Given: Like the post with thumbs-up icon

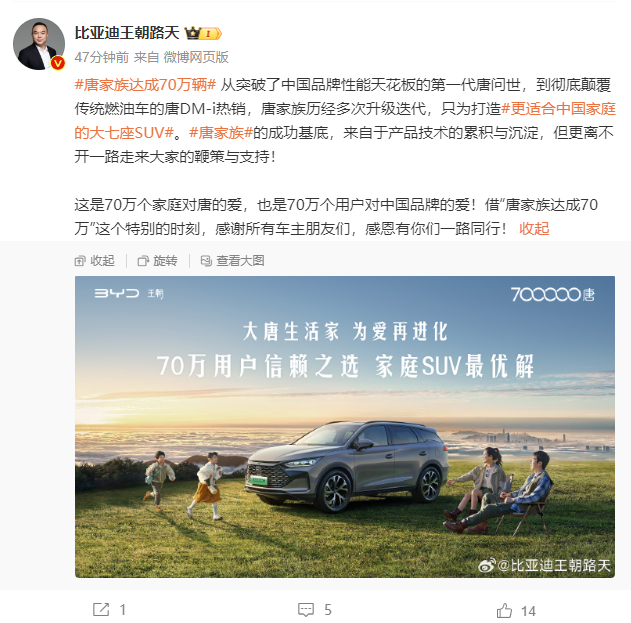Looking at the screenshot, I should pos(504,610).
